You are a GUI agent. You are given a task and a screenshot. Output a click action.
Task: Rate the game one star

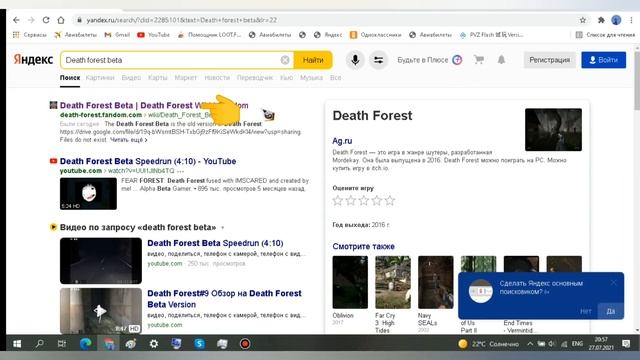tap(338, 200)
